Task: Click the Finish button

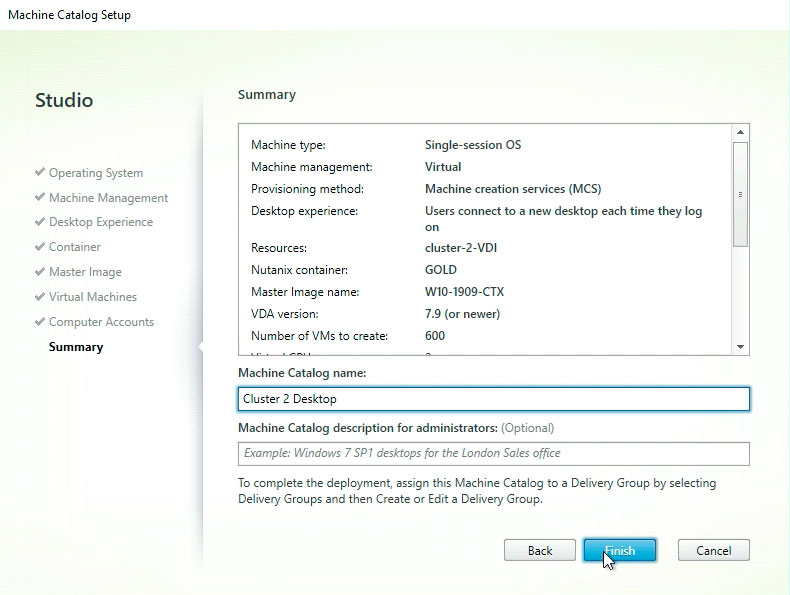Action: [x=620, y=551]
